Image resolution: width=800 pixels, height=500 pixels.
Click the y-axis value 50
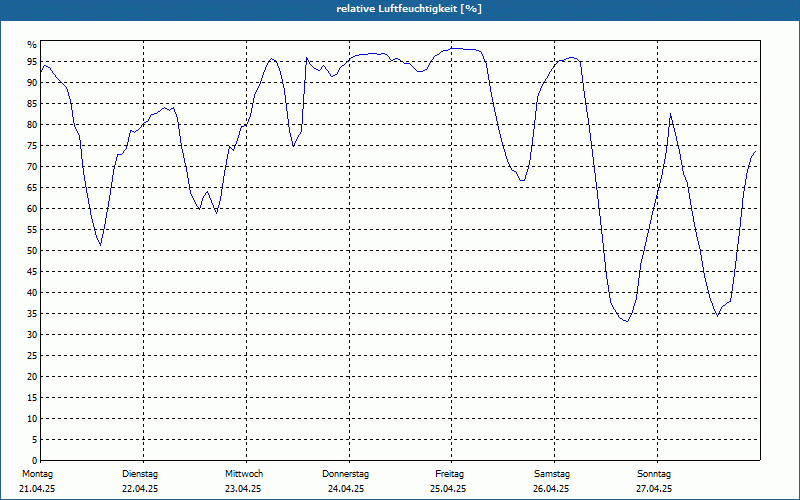point(32,251)
